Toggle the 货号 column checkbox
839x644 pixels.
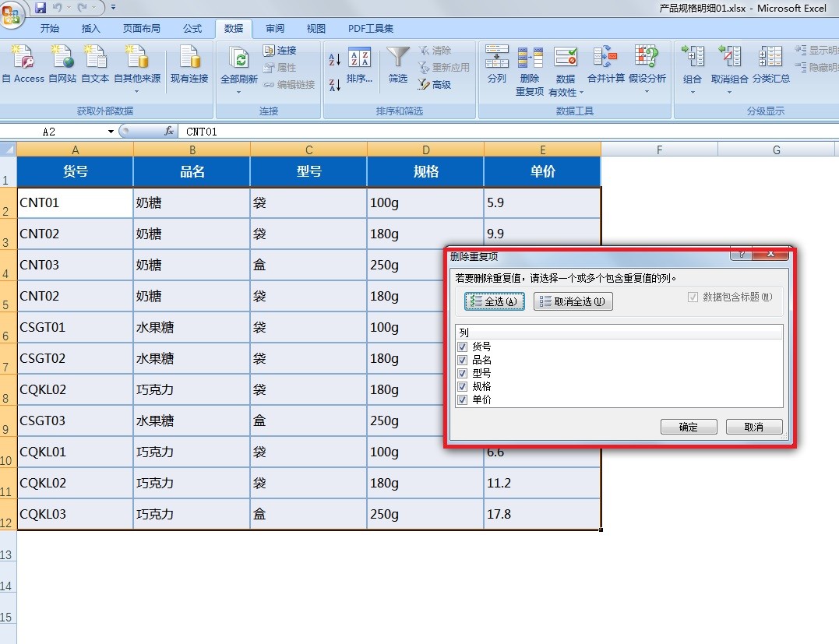[x=462, y=347]
